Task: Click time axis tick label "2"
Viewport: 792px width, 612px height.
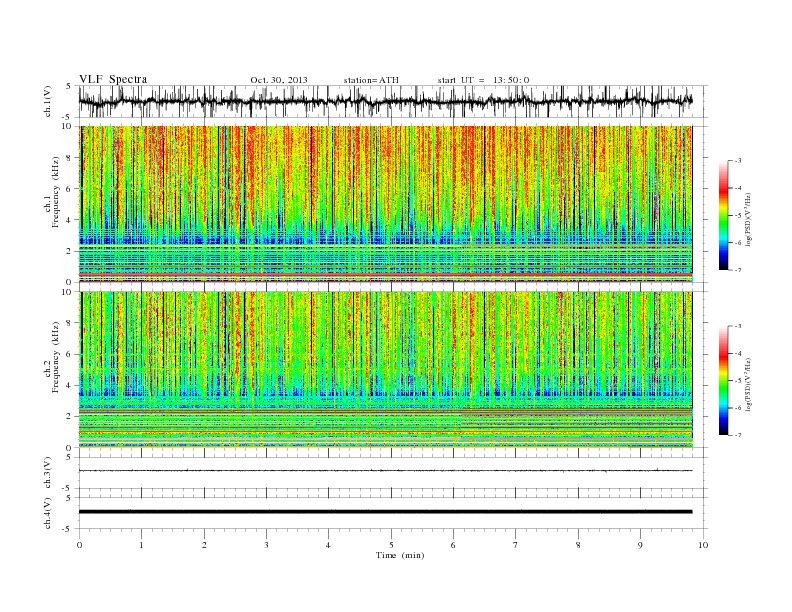Action: click(204, 545)
